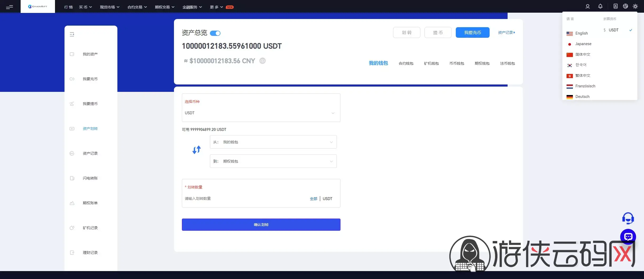Click the 我要充币 blue button
The height and width of the screenshot is (279, 644).
coord(472,32)
